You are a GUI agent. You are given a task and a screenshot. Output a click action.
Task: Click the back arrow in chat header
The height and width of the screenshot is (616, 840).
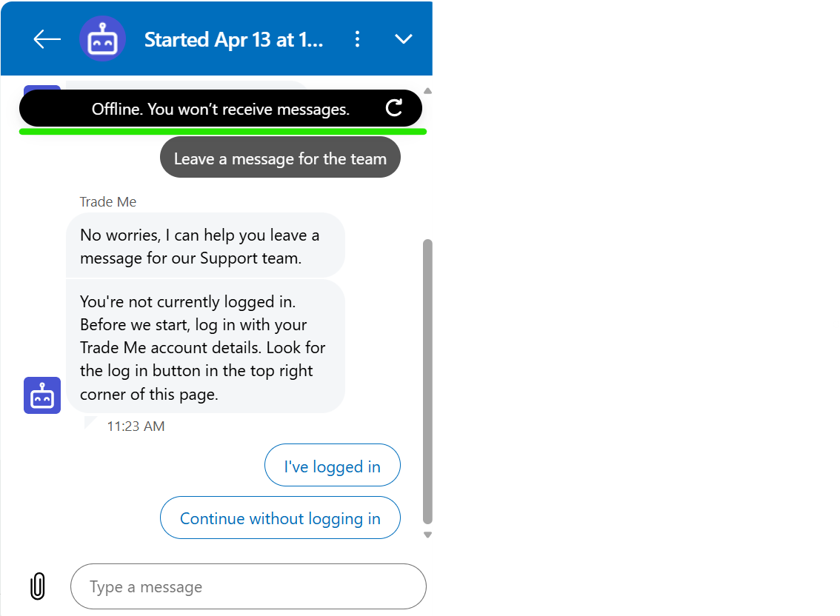pos(47,39)
